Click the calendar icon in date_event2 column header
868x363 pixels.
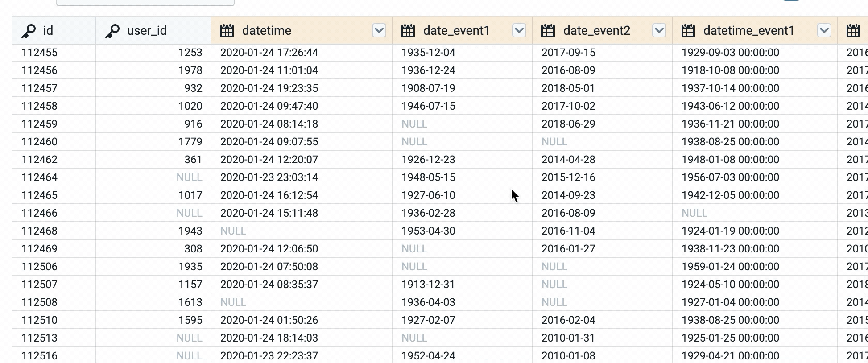(x=548, y=31)
